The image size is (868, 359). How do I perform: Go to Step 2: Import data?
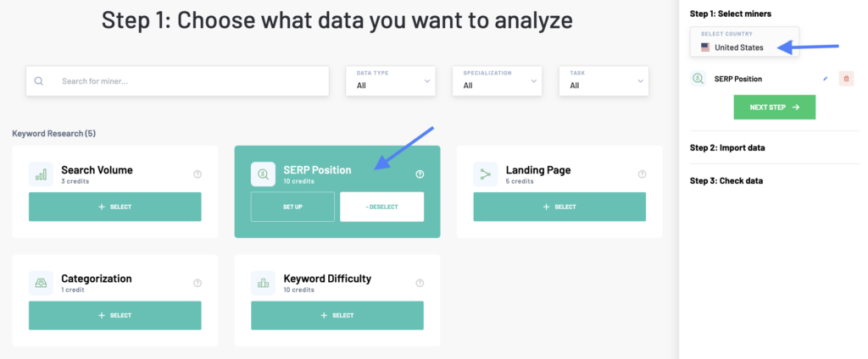pyautogui.click(x=727, y=147)
